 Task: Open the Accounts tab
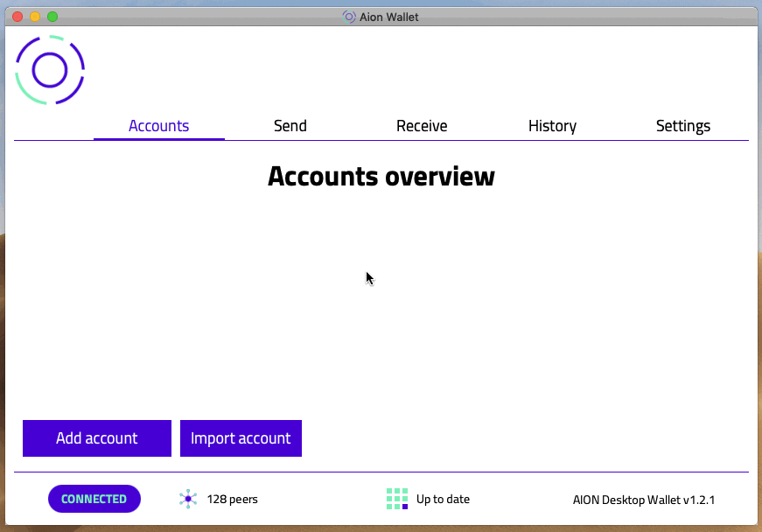[x=159, y=126]
